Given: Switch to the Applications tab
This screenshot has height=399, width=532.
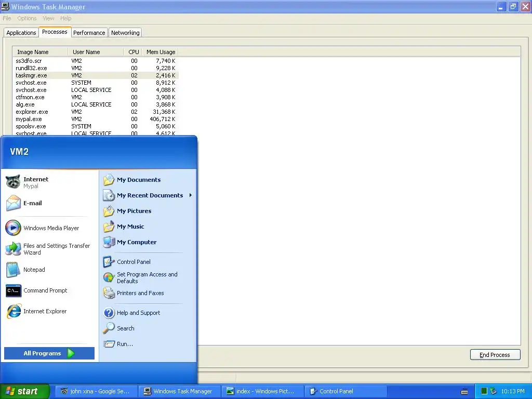Looking at the screenshot, I should [x=21, y=33].
